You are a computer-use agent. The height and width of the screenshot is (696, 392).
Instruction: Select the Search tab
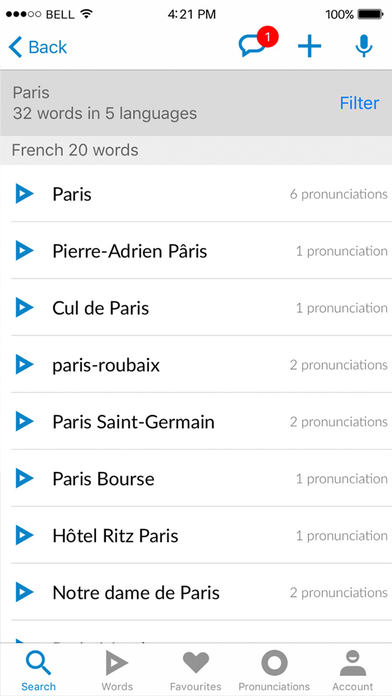point(39,670)
